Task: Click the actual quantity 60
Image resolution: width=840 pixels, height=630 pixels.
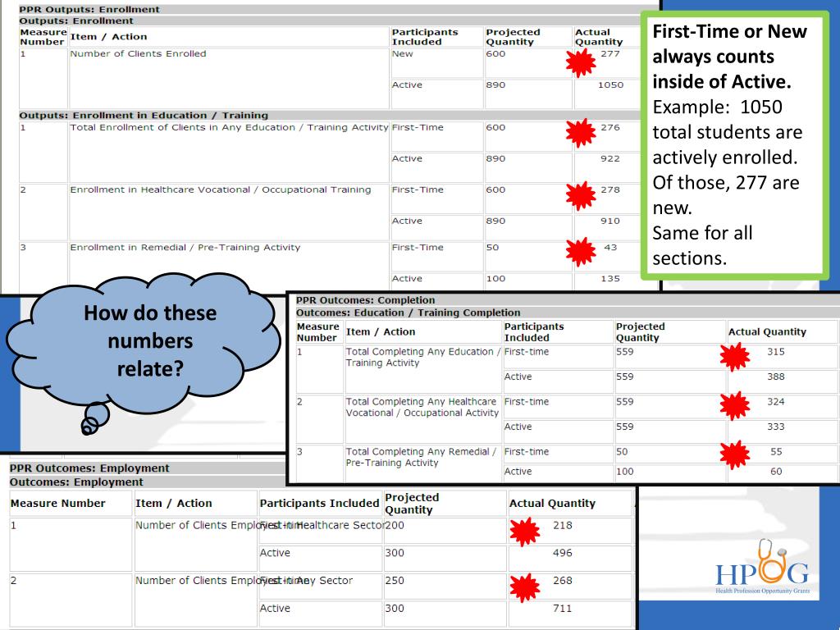Action: (776, 472)
